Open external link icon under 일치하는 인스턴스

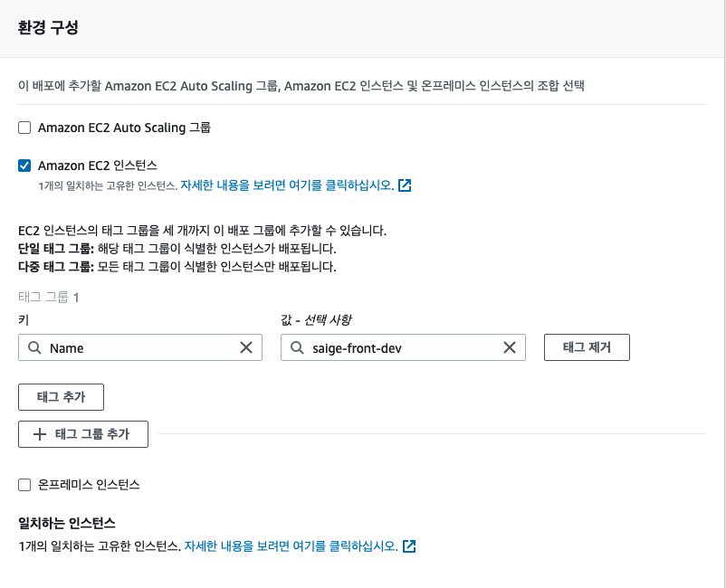[x=409, y=546]
